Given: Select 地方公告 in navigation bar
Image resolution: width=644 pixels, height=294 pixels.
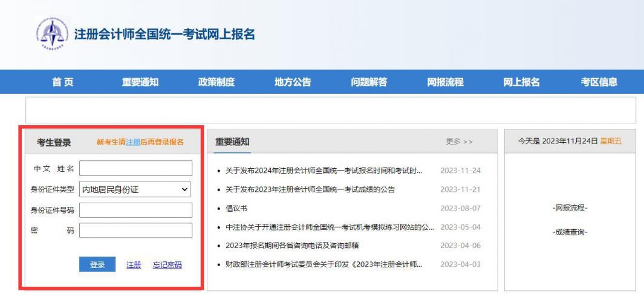Looking at the screenshot, I should click(x=293, y=82).
